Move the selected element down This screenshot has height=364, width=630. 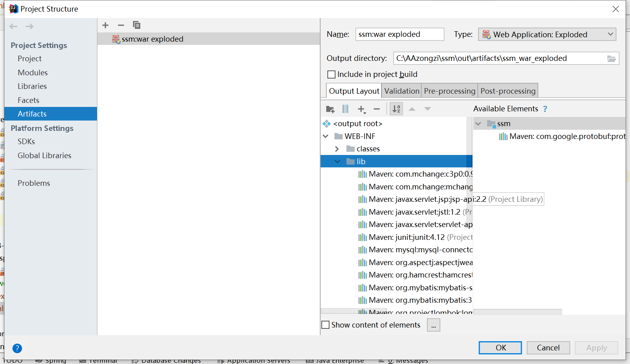428,109
